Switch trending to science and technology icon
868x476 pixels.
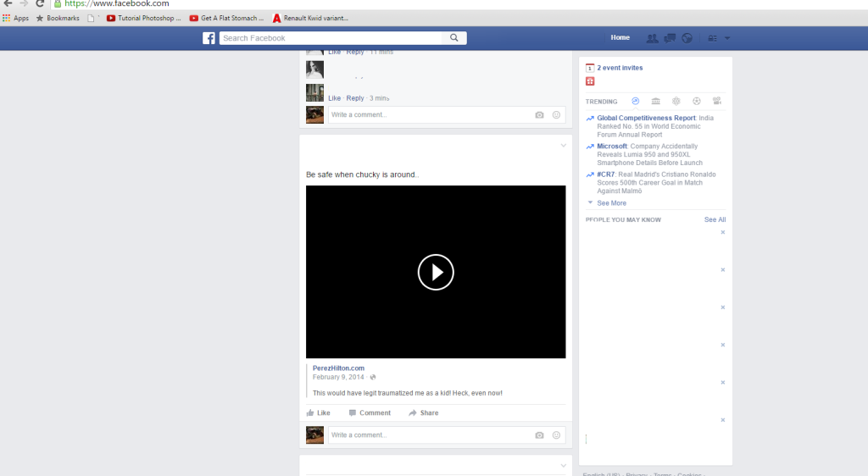click(x=676, y=102)
